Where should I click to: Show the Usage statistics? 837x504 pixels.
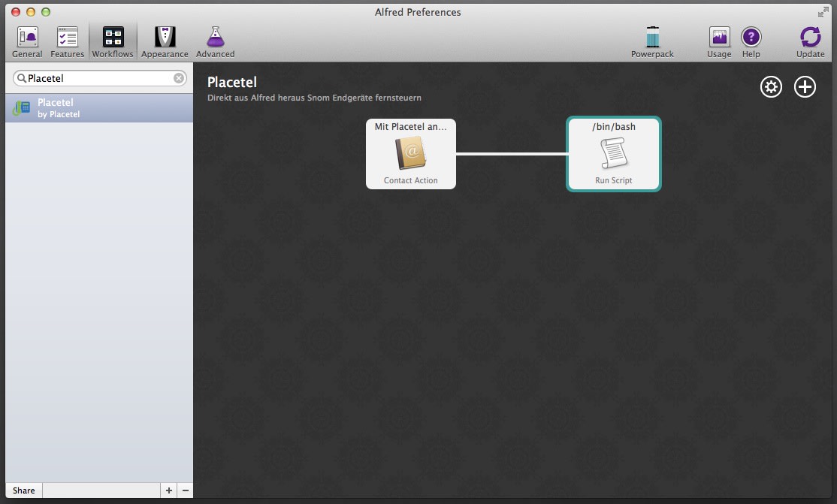coord(719,41)
